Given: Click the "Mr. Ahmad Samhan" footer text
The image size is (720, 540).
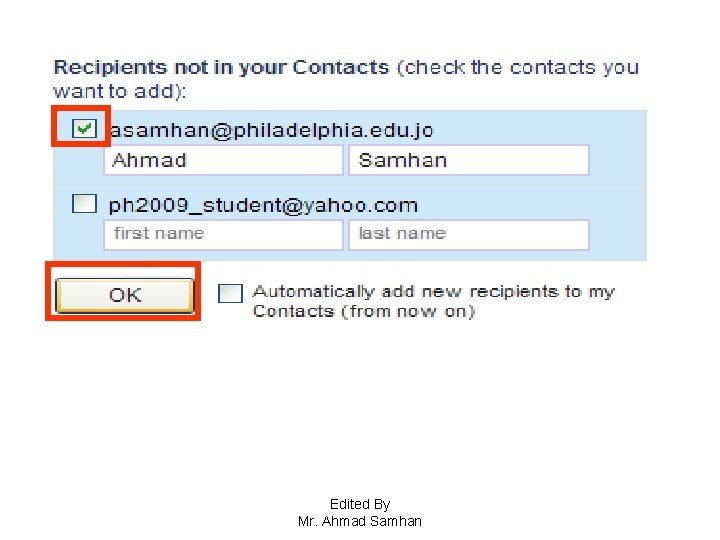Looking at the screenshot, I should tap(360, 521).
